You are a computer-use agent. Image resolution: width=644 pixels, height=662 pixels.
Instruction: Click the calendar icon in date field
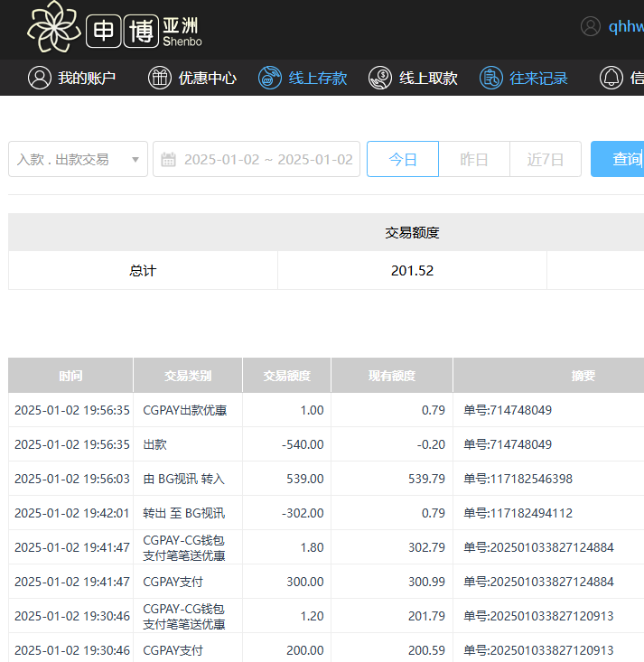[168, 160]
